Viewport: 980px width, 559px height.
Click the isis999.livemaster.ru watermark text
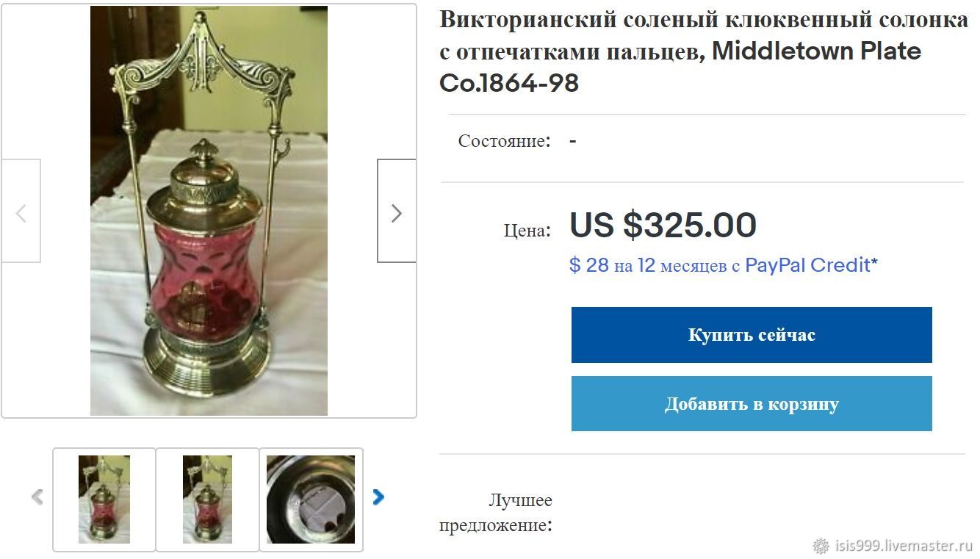(904, 547)
